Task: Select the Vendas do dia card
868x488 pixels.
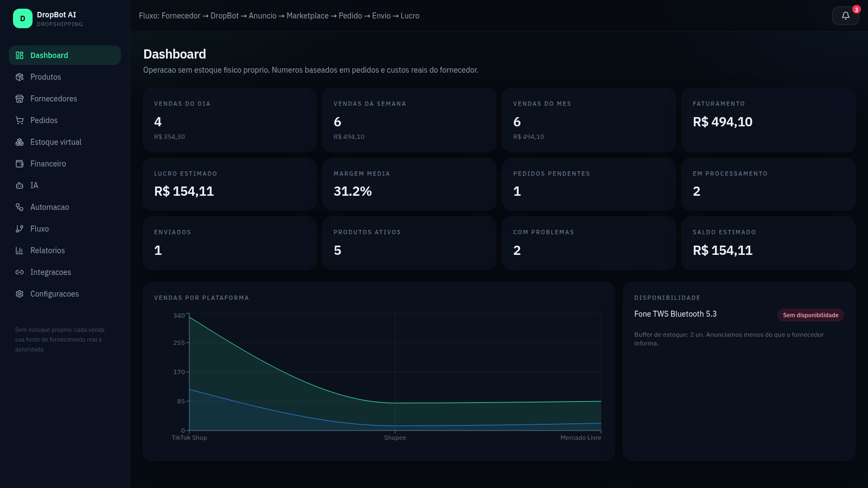Action: tap(229, 120)
